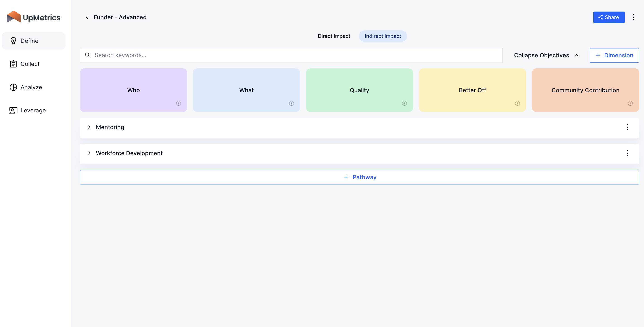Toggle the info indicator on the Quality dimension
644x327 pixels.
[404, 103]
